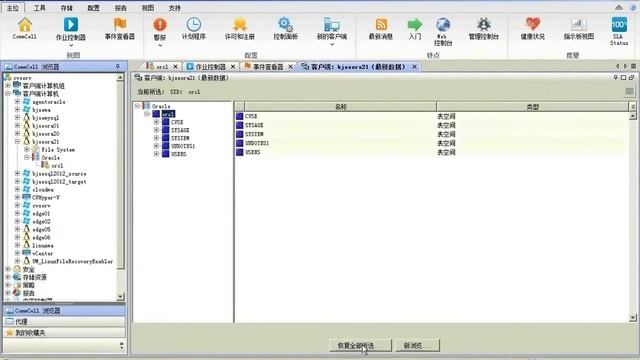Select the orcl instance under Oracle in CommCell tree
The image size is (640, 360).
[x=57, y=165]
